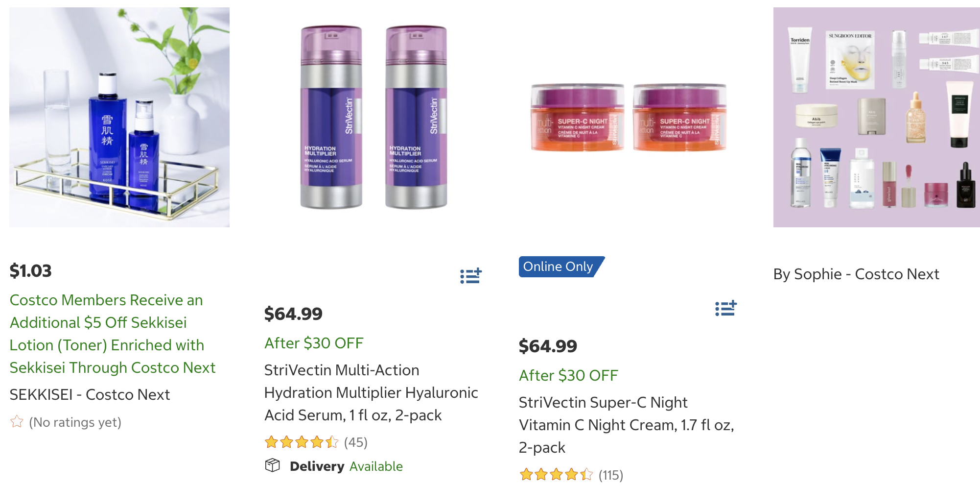This screenshot has height=486, width=980.
Task: Click the delivery box icon
Action: (272, 465)
